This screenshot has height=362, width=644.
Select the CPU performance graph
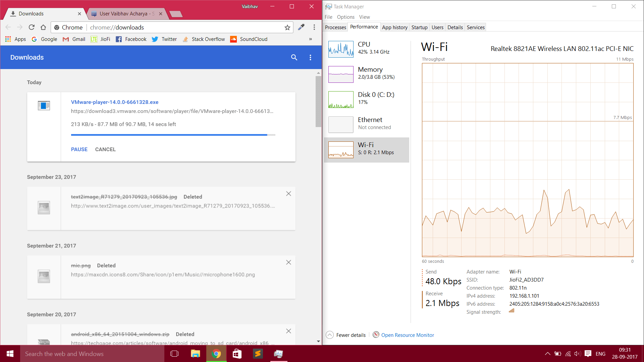click(x=367, y=49)
